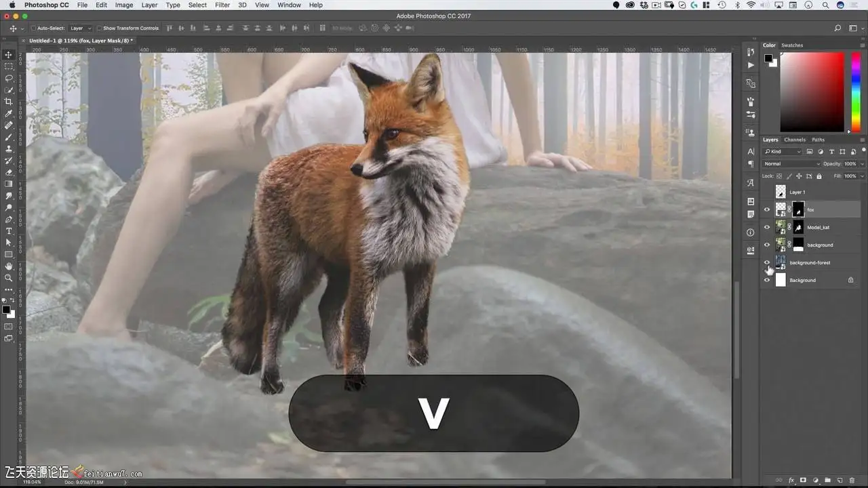Lock layer position
Image resolution: width=868 pixels, height=488 pixels.
[x=800, y=176]
